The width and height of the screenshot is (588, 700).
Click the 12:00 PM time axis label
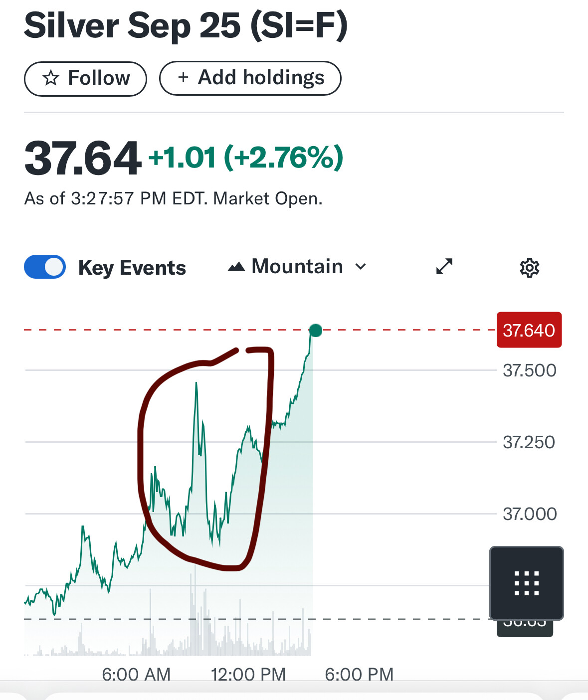click(x=248, y=674)
